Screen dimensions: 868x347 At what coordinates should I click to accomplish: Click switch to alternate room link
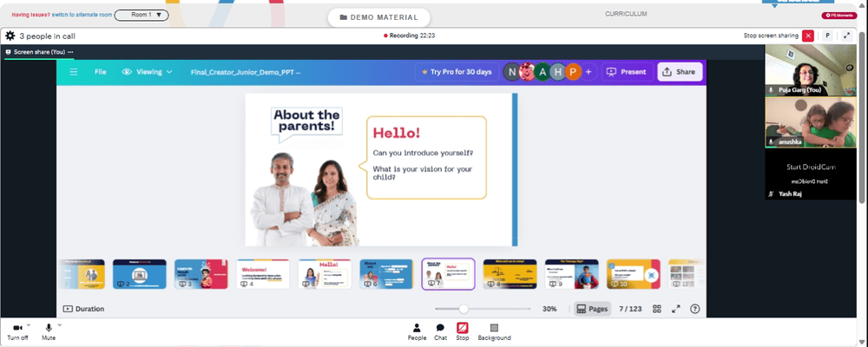click(82, 15)
